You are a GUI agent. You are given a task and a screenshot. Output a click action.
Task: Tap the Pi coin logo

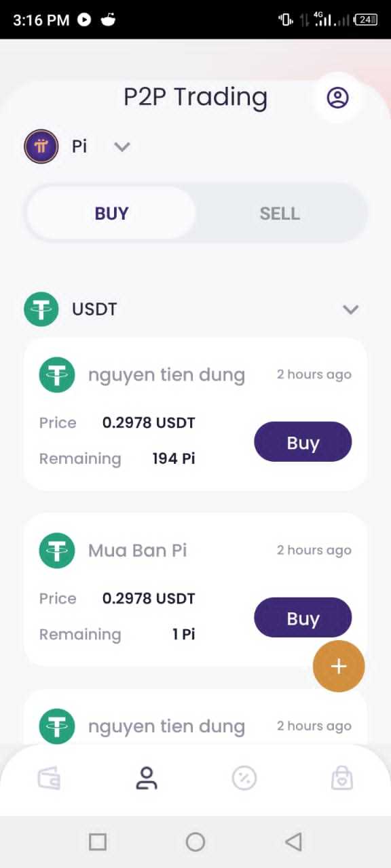[41, 146]
